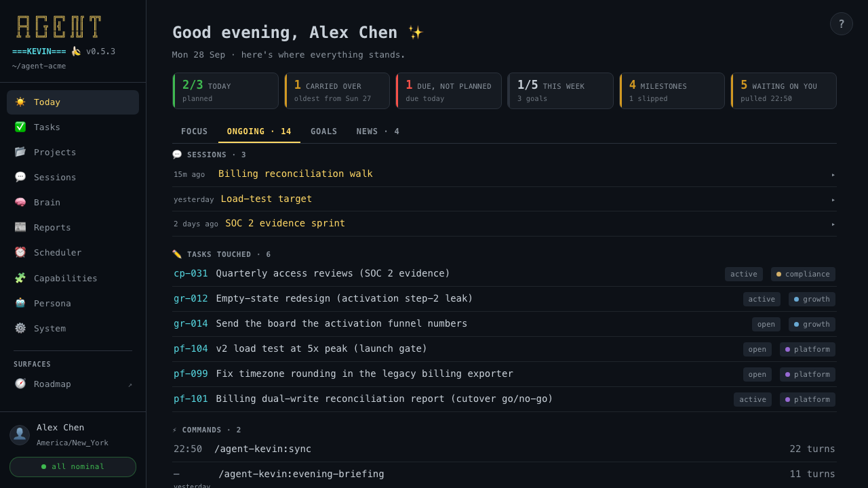Viewport: 868px width, 488px height.
Task: Open task cp-031 link
Action: (191, 273)
